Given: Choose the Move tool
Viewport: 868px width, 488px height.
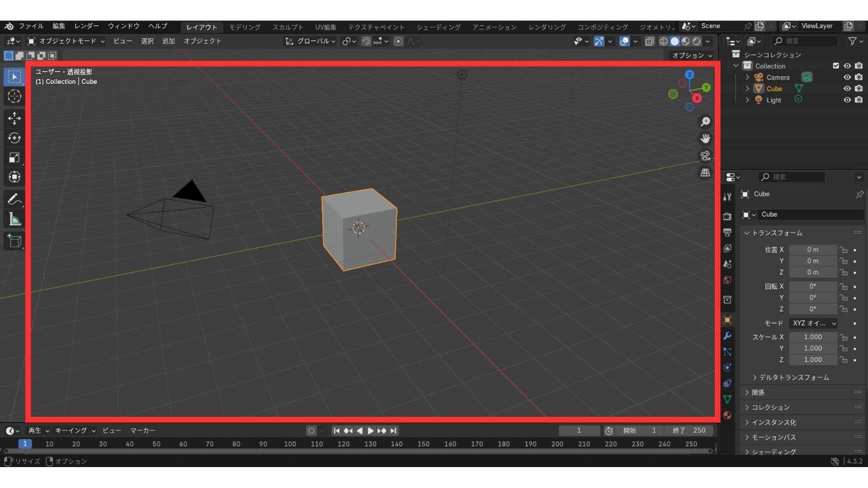Looking at the screenshot, I should (x=14, y=118).
